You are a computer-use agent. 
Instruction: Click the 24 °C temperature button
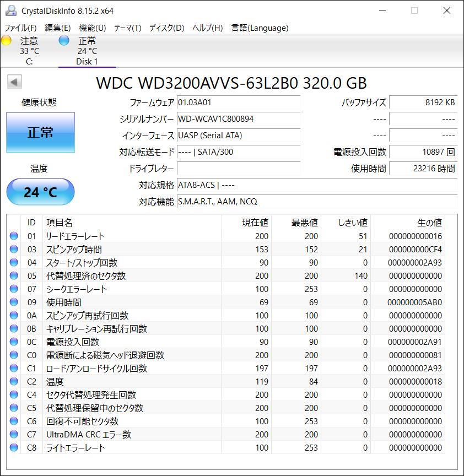click(40, 192)
